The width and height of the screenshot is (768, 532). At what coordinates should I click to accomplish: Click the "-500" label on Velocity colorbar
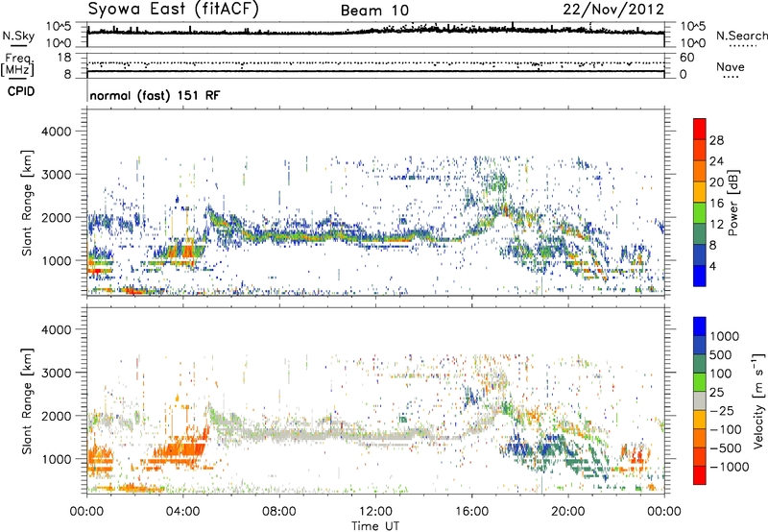(726, 448)
